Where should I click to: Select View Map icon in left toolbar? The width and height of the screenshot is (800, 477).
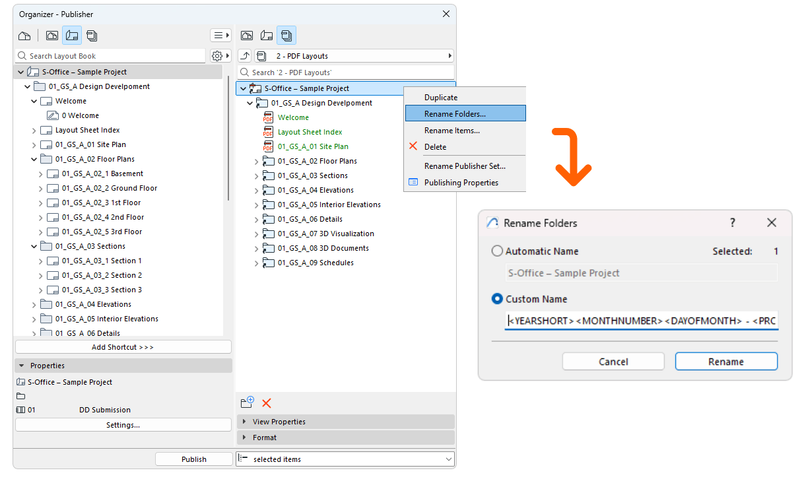52,36
